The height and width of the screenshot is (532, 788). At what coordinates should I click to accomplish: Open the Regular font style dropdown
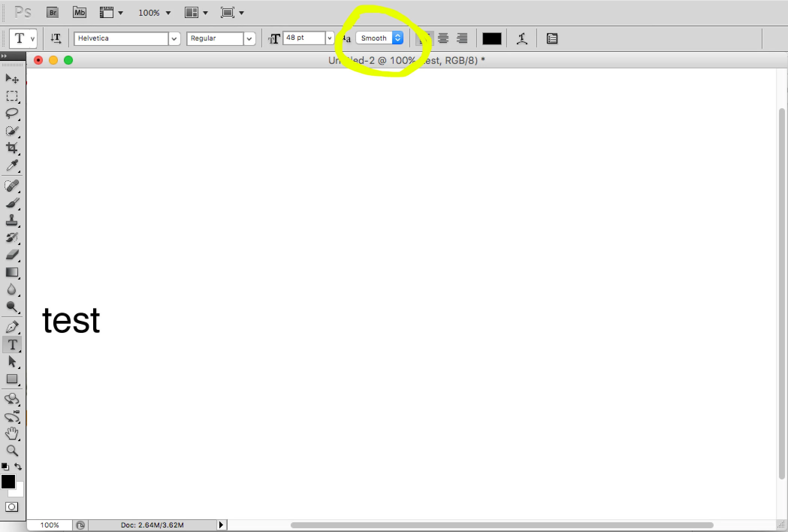click(x=249, y=38)
